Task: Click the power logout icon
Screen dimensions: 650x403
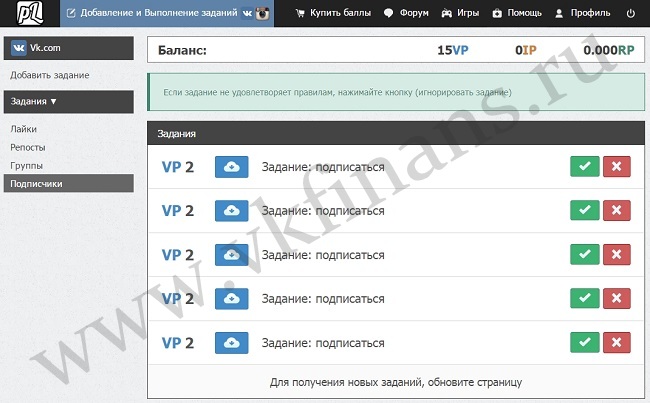Action: click(x=630, y=13)
